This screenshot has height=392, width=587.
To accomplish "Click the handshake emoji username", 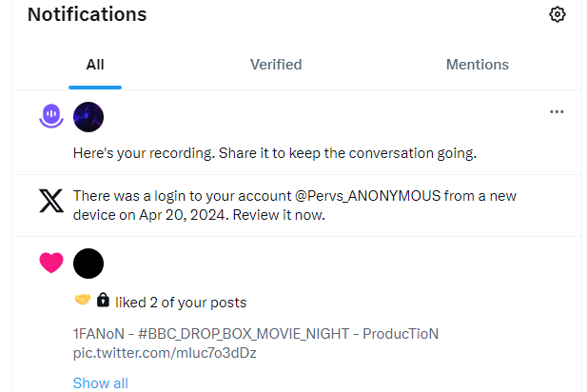I will point(83,300).
